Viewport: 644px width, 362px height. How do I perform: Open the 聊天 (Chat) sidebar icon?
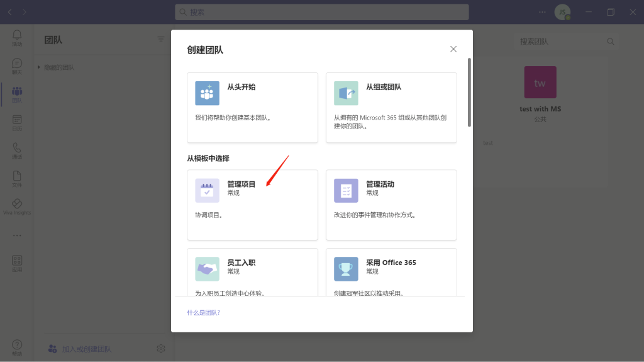(x=17, y=65)
